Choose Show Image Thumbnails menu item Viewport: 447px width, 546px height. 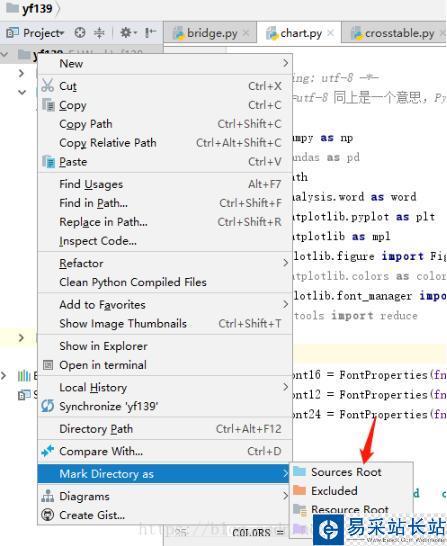165,323
